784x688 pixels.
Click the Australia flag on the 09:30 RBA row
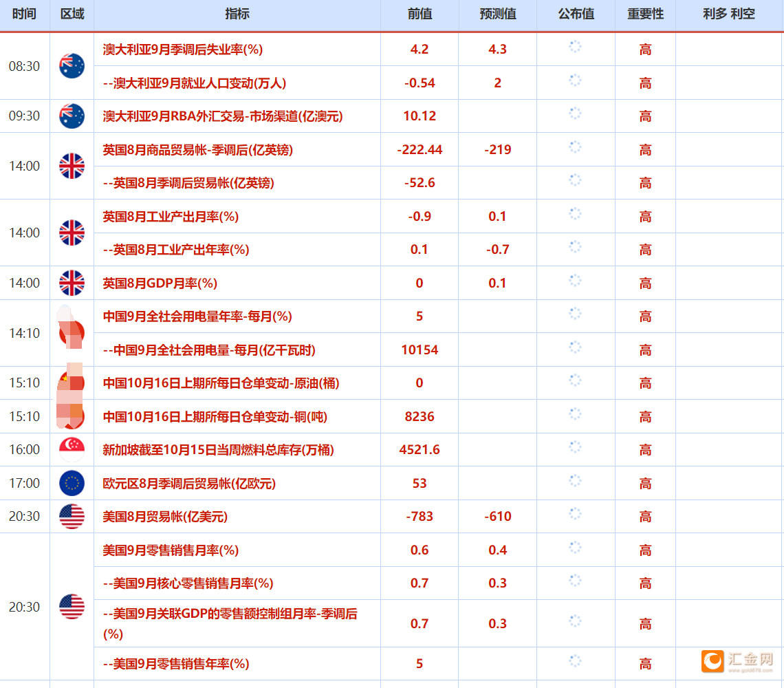71,116
